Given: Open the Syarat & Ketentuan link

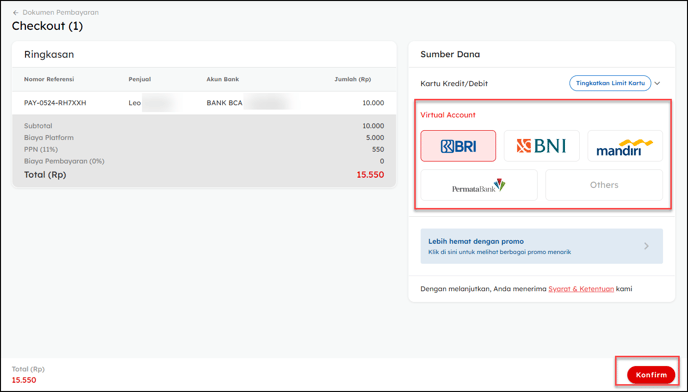Looking at the screenshot, I should click(x=581, y=289).
